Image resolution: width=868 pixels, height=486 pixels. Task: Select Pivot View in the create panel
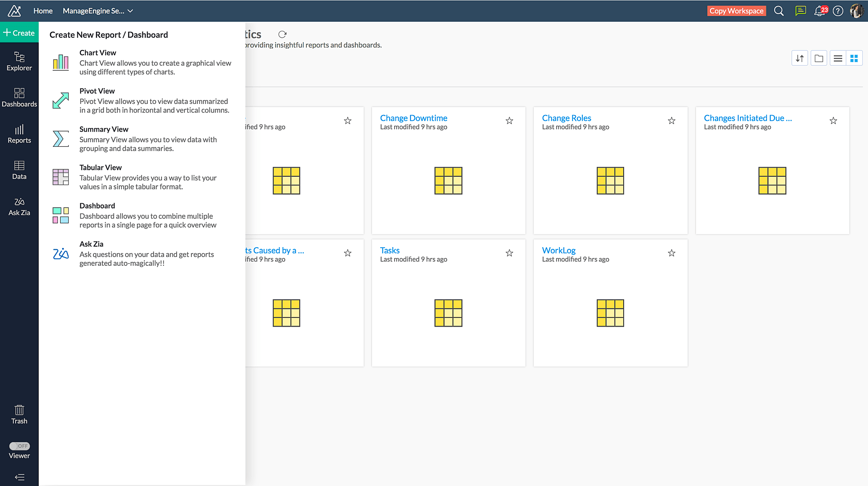(x=97, y=91)
